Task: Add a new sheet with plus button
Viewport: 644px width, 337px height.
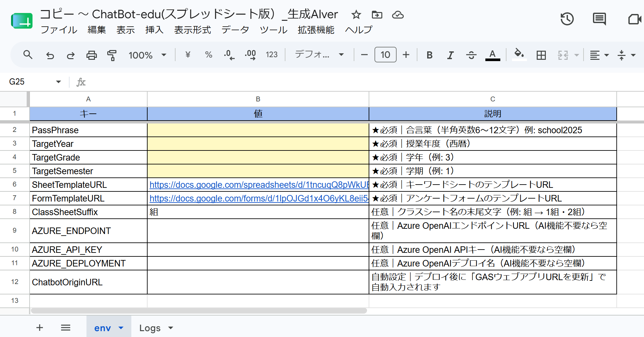Action: pyautogui.click(x=40, y=328)
